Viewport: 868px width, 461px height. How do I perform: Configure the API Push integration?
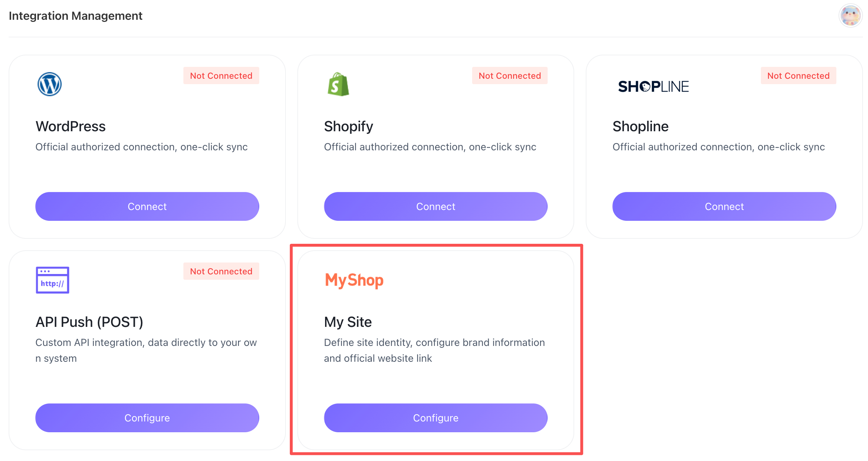coord(147,418)
